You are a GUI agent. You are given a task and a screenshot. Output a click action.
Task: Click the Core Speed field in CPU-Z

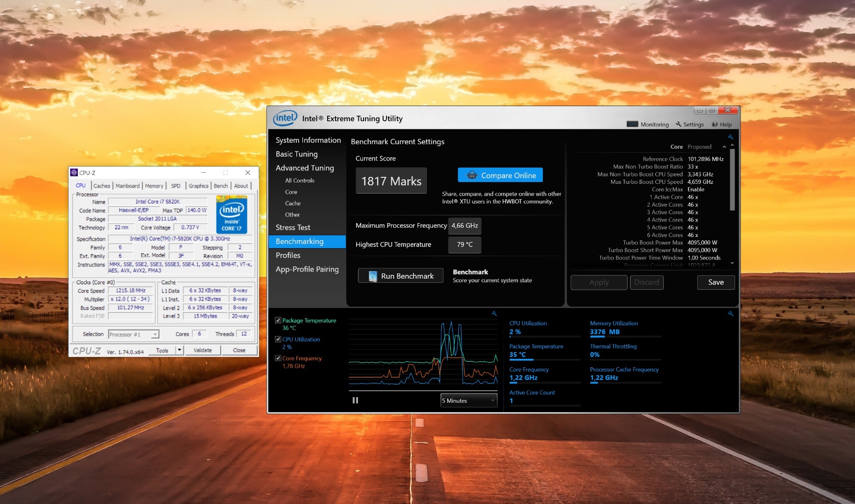131,290
